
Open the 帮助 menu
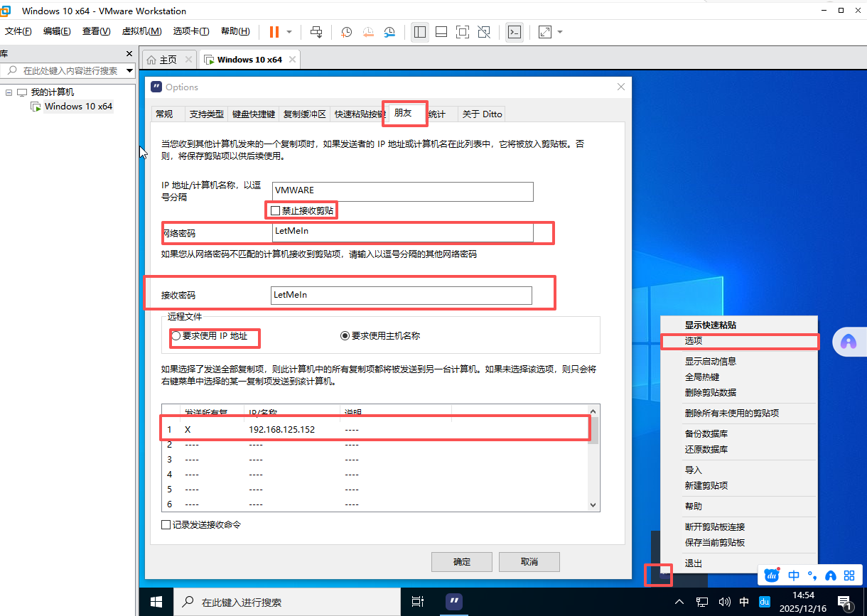[x=235, y=31]
